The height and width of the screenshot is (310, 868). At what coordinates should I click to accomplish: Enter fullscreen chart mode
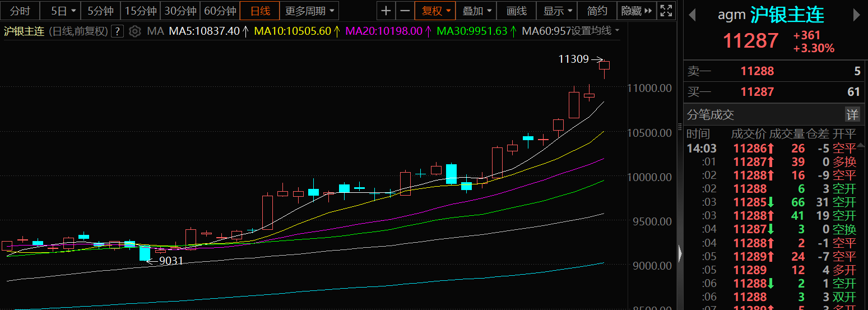(666, 11)
